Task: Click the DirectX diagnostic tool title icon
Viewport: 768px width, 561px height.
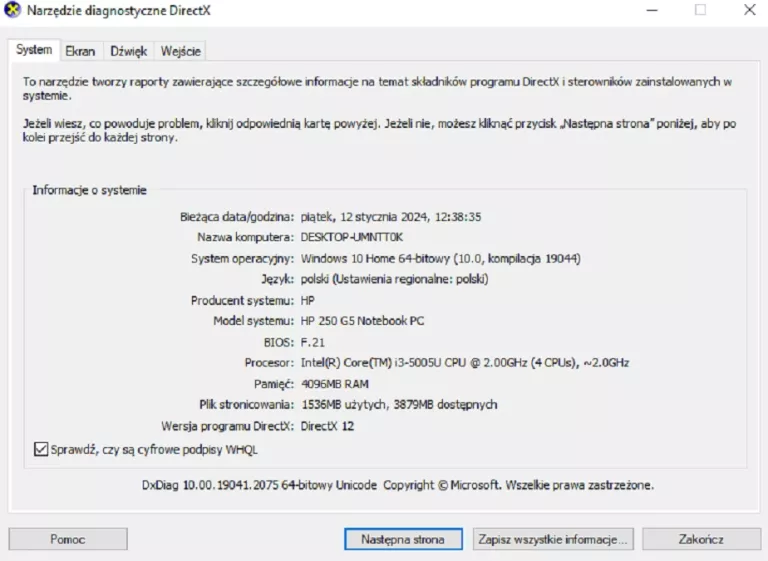Action: click(x=12, y=10)
